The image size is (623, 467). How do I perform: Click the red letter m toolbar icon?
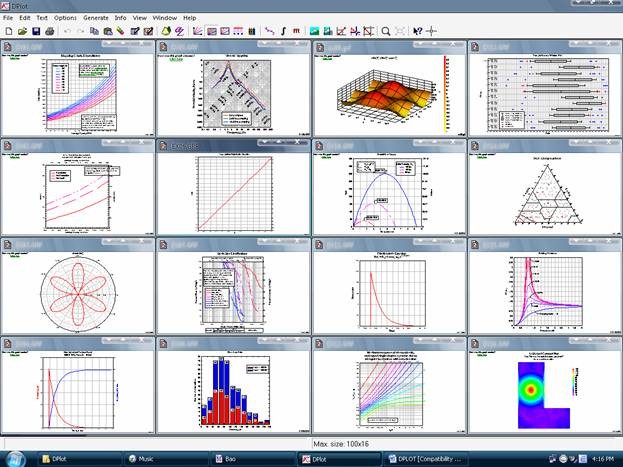pyautogui.click(x=296, y=31)
